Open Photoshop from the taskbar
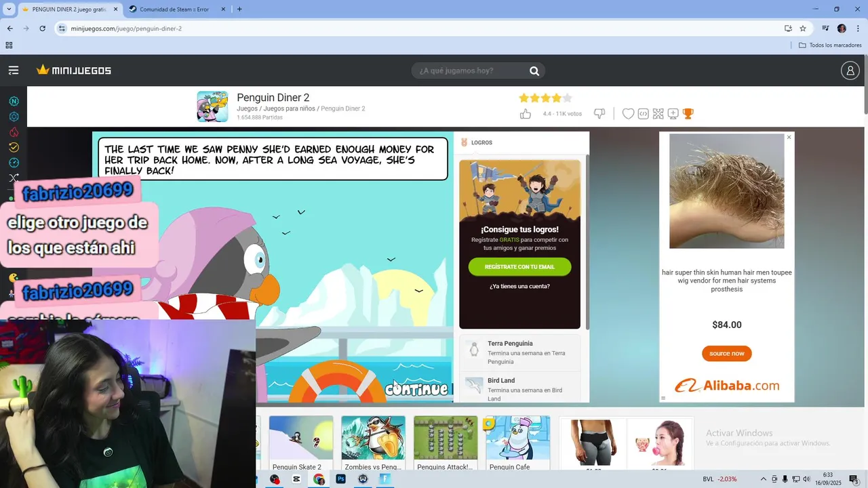 (x=341, y=479)
